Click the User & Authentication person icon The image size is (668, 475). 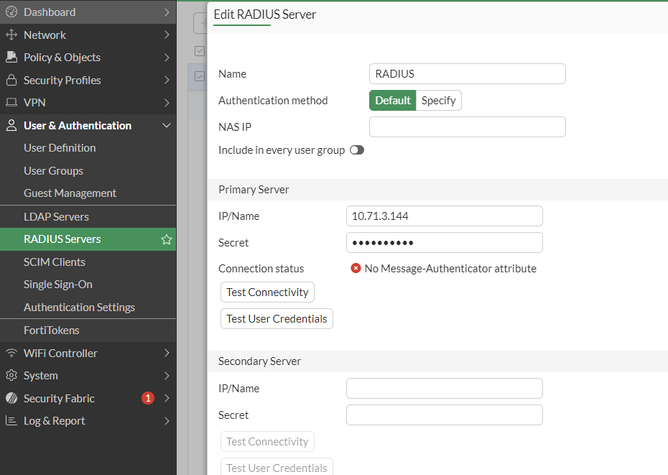12,125
